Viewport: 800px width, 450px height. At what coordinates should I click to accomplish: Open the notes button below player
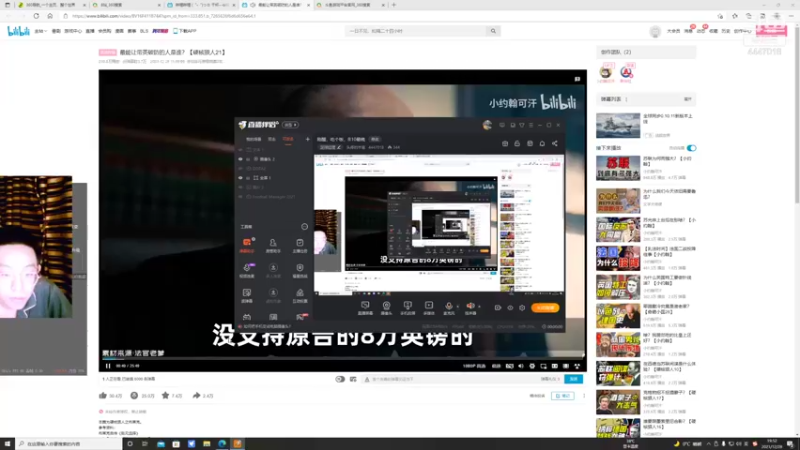[x=563, y=396]
